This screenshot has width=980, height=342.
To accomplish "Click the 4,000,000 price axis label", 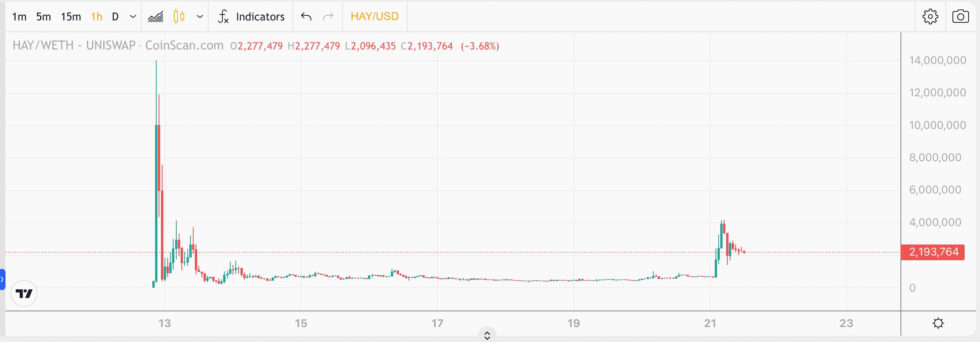I will click(935, 222).
